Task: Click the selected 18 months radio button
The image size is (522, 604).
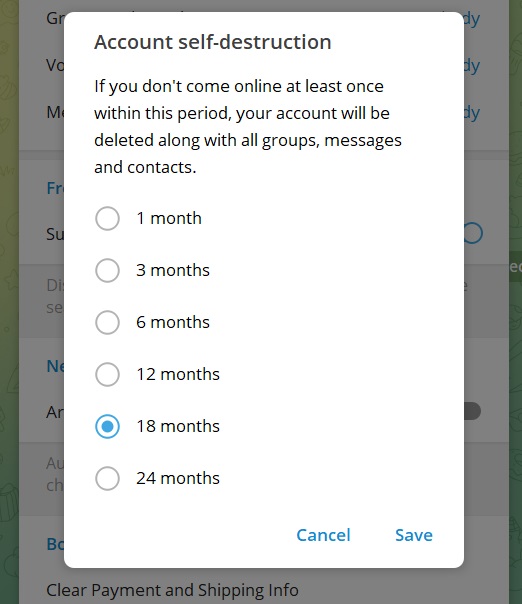Action: (107, 426)
